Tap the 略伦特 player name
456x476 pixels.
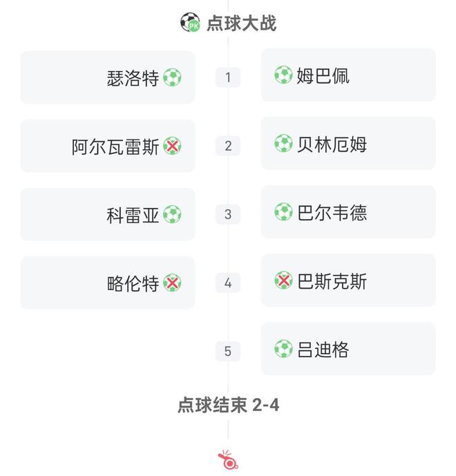click(133, 283)
